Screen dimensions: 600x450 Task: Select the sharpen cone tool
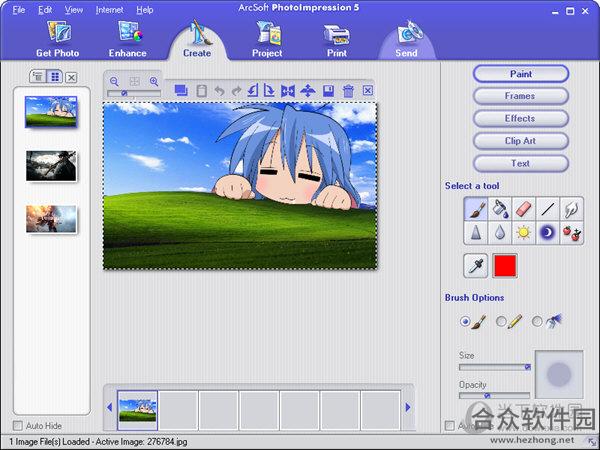(x=476, y=232)
